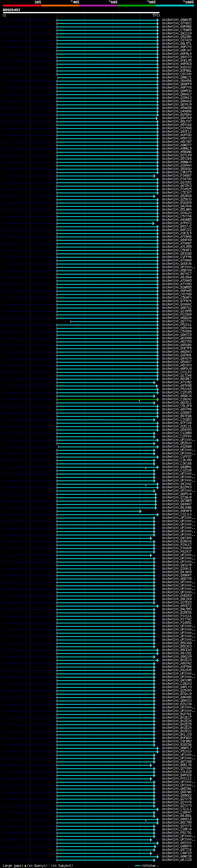This screenshot has width=197, height=868.
Task: Select label UniRef100_B3S234
Action: (177, 704)
